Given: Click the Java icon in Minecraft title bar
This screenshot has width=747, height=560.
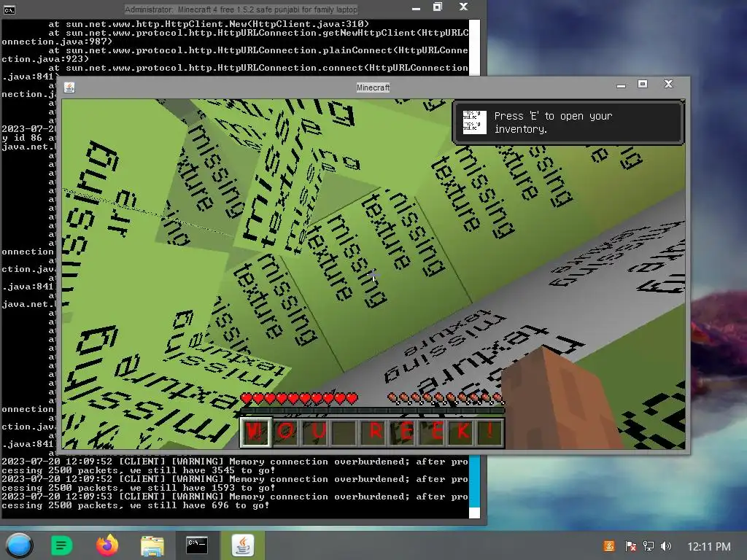Looking at the screenshot, I should (x=69, y=87).
